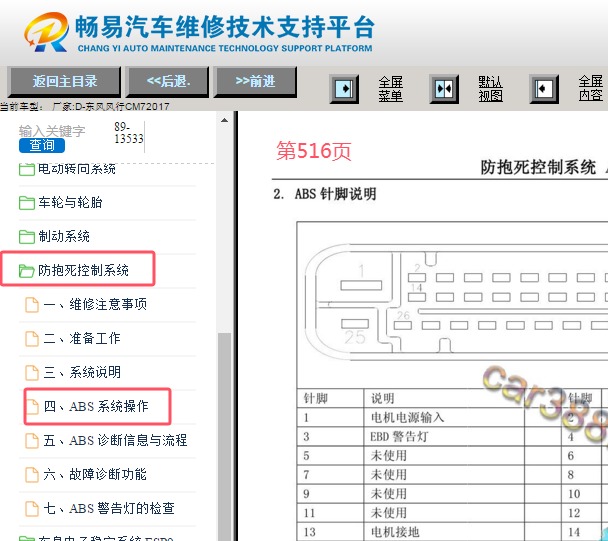Click open-folder icon beside 防抱死控制系统
The image size is (608, 541).
coord(27,271)
